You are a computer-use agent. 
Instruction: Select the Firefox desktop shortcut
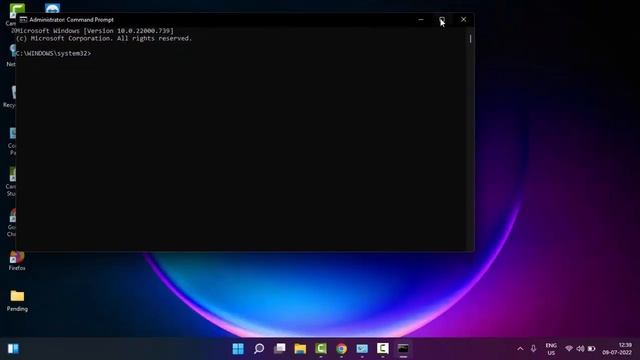(x=17, y=261)
